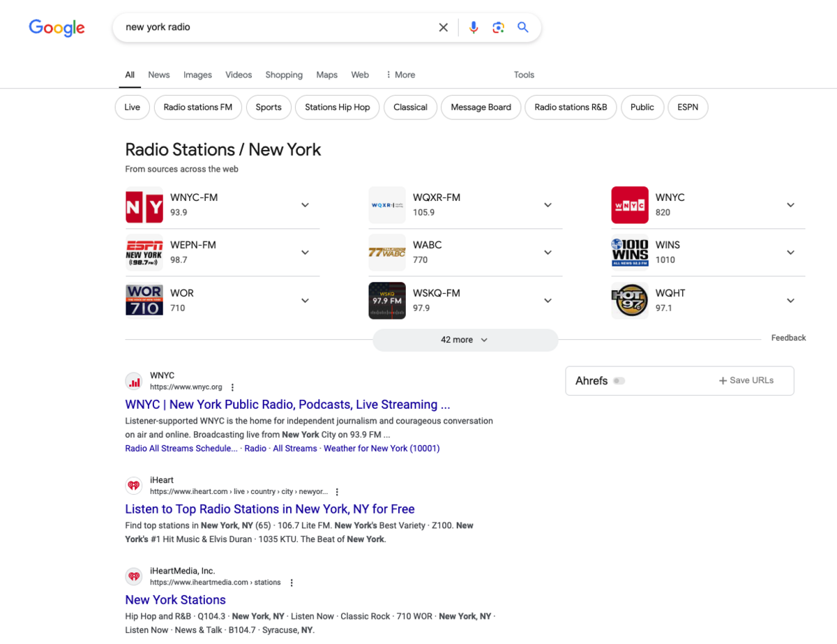Switch to the Images tab

click(x=197, y=75)
